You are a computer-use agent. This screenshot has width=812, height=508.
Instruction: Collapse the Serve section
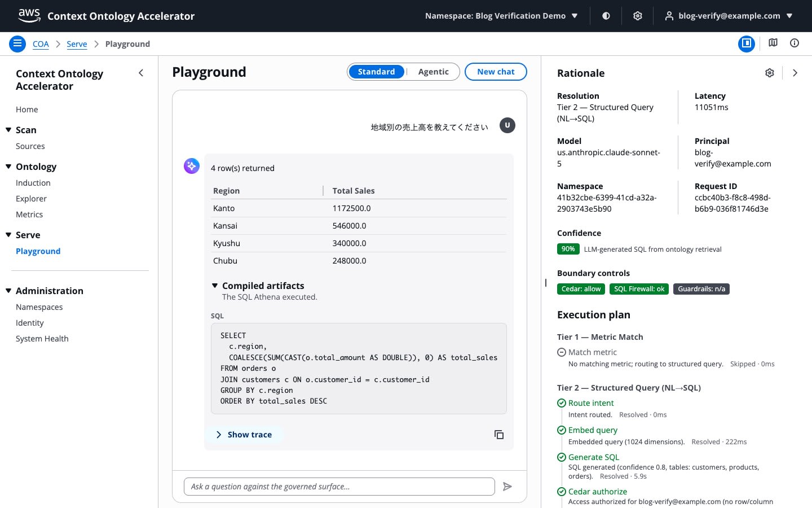(x=8, y=235)
